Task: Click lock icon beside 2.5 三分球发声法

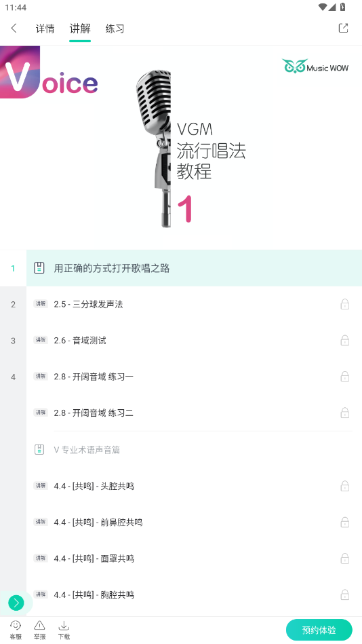Action: tap(345, 304)
